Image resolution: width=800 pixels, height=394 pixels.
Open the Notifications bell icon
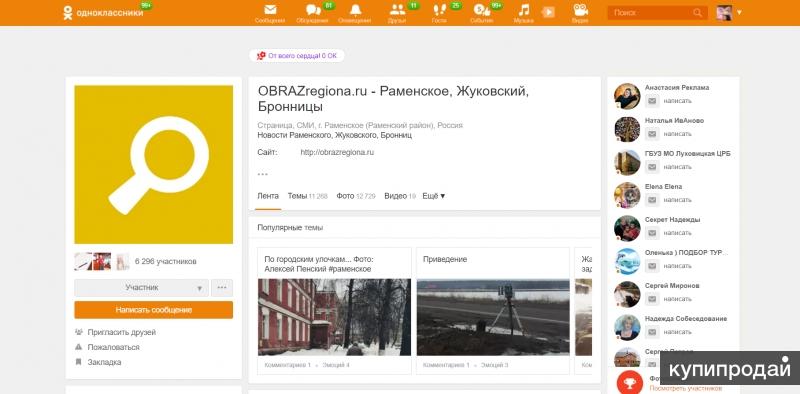coord(355,10)
